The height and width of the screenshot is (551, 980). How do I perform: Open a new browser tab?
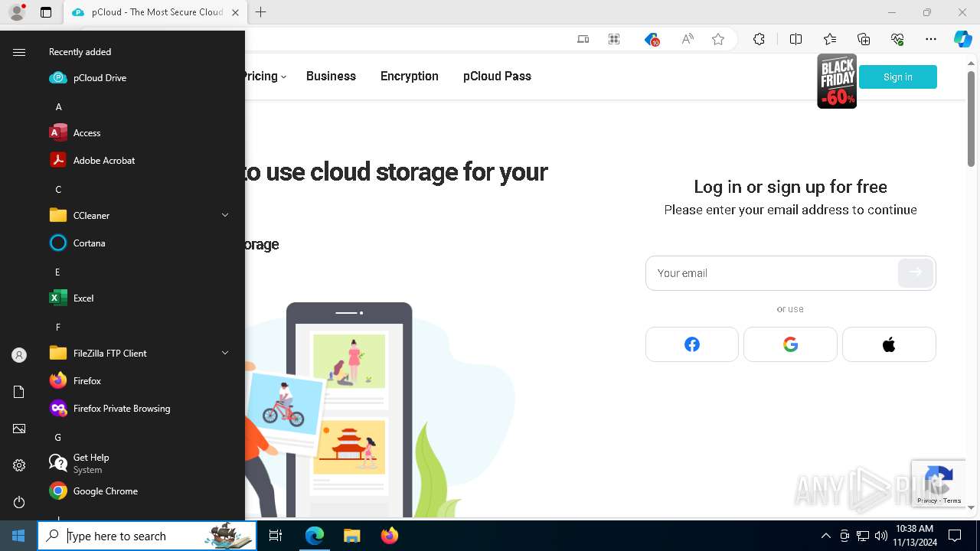point(260,12)
